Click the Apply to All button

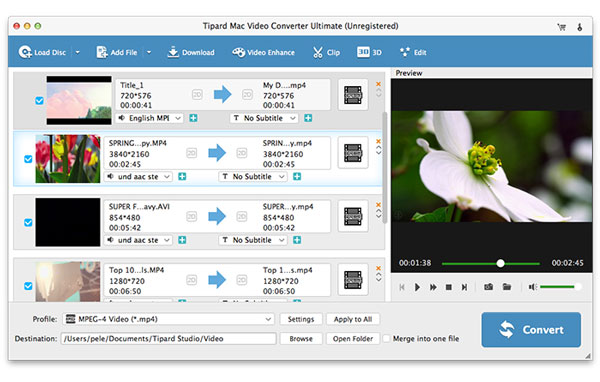pyautogui.click(x=353, y=319)
